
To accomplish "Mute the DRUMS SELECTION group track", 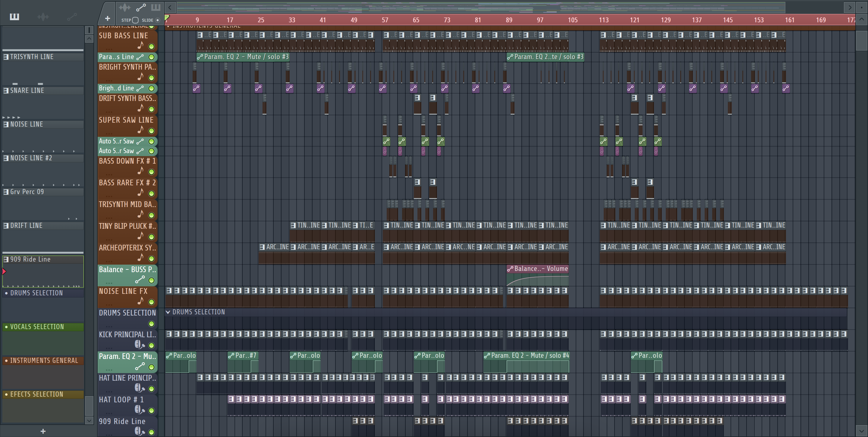I will (x=152, y=324).
